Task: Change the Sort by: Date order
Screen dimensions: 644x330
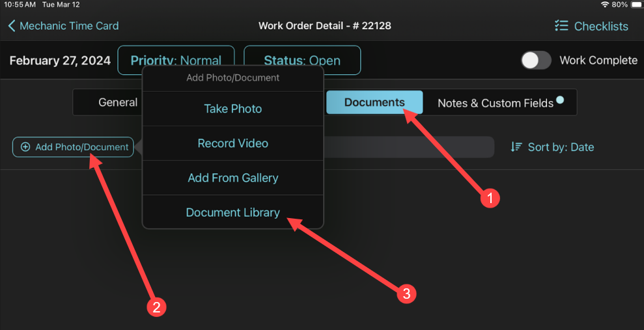Action: click(552, 147)
